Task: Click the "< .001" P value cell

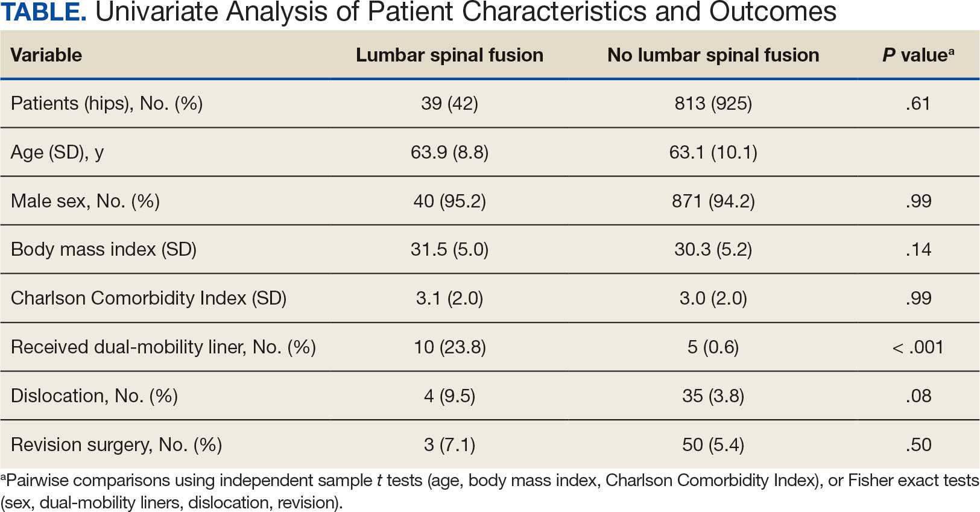Action: point(917,347)
